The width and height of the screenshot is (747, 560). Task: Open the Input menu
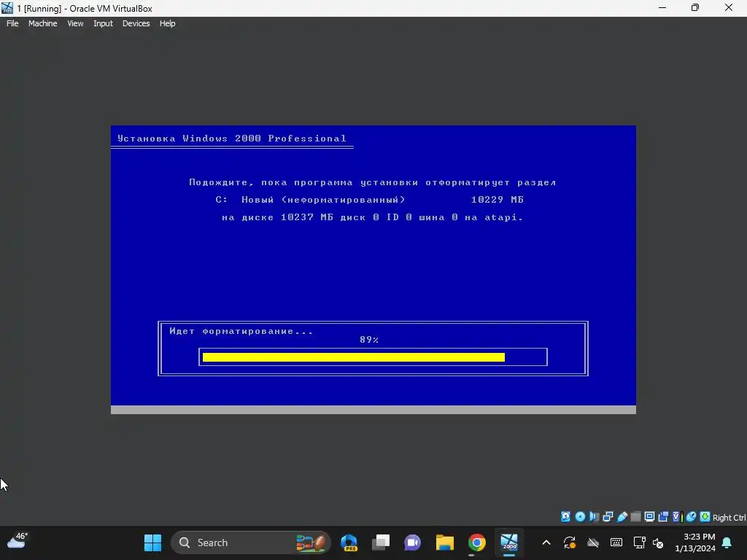[x=103, y=23]
